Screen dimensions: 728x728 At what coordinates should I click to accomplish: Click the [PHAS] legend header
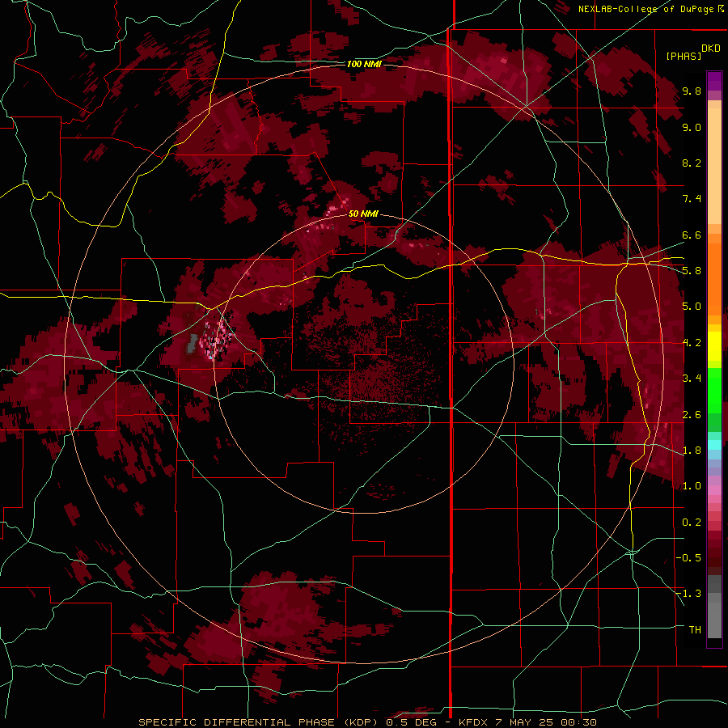pyautogui.click(x=684, y=56)
